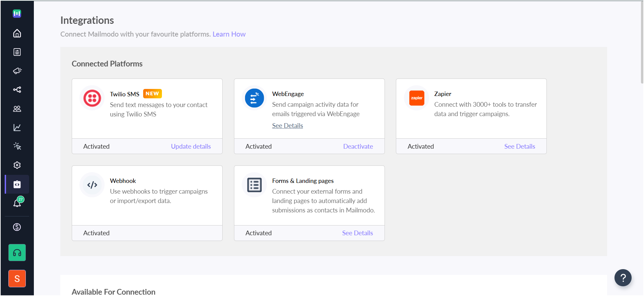
Task: Open the Settings gear icon
Action: pos(17,165)
